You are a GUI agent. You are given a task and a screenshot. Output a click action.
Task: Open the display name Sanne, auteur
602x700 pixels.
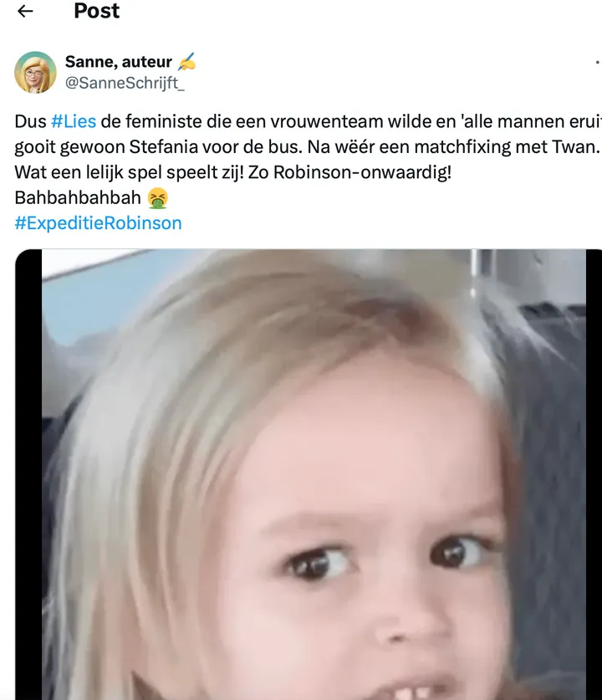118,62
